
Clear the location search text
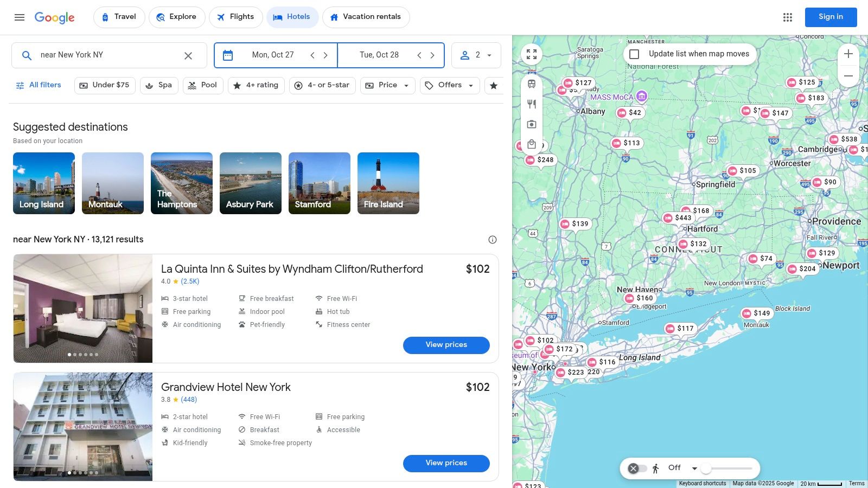click(188, 55)
